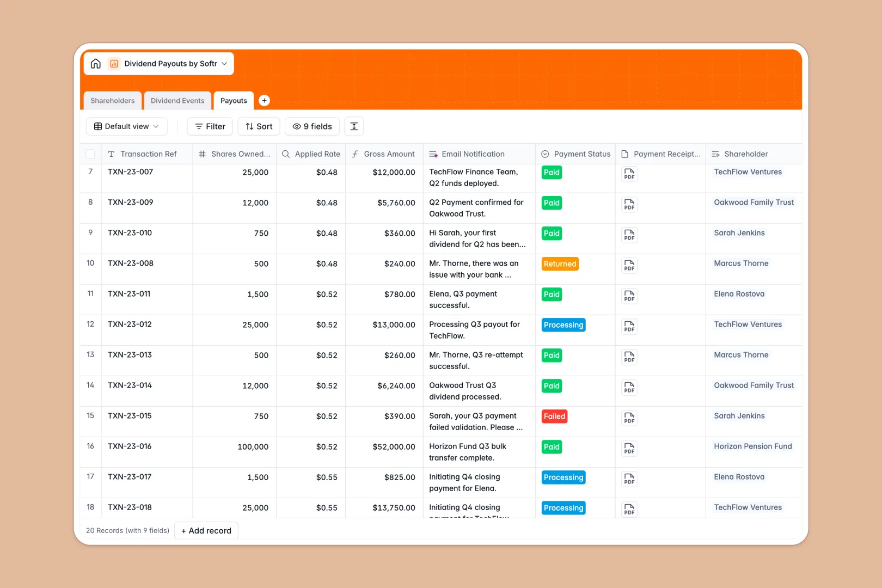Screen dimensions: 882x588
Task: Click the Filter button
Action: (x=210, y=126)
